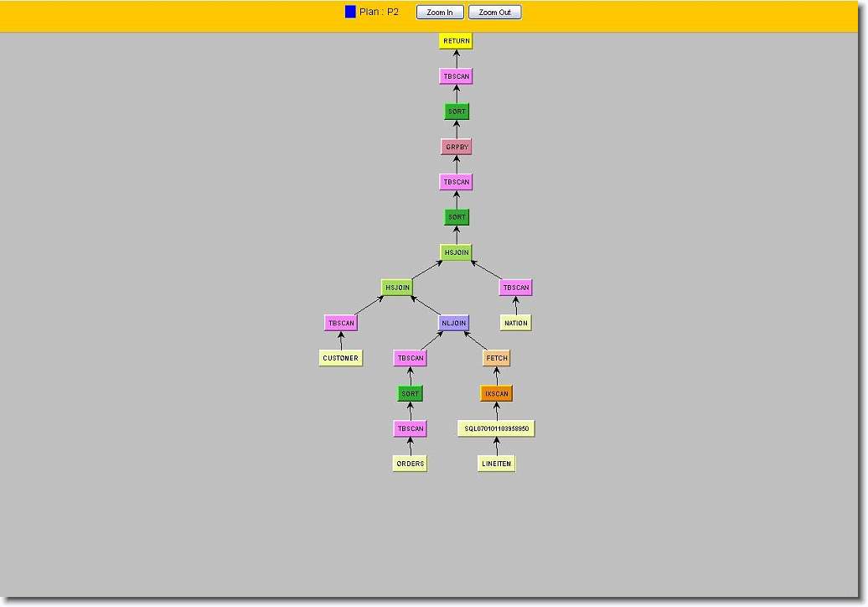Select the LINEITEM table node

(x=496, y=464)
